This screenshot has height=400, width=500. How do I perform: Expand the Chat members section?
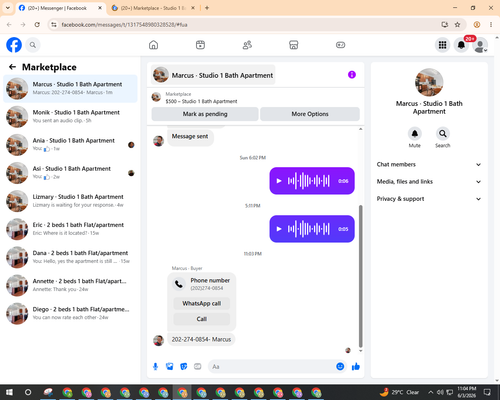point(429,164)
